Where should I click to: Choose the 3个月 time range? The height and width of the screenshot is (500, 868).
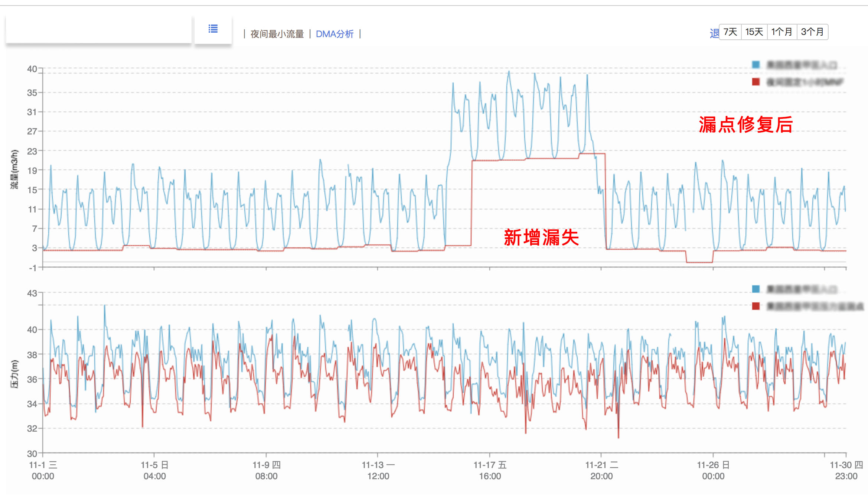point(812,32)
